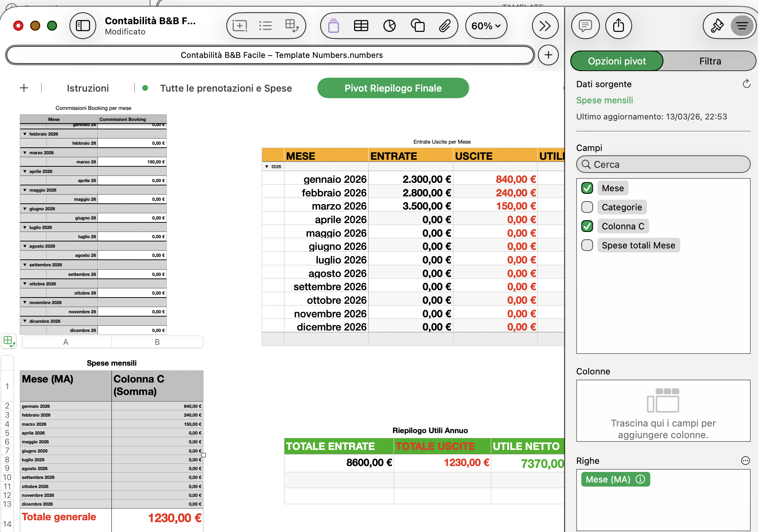Collapse the febbraio 2026 group
758x532 pixels.
(25, 134)
